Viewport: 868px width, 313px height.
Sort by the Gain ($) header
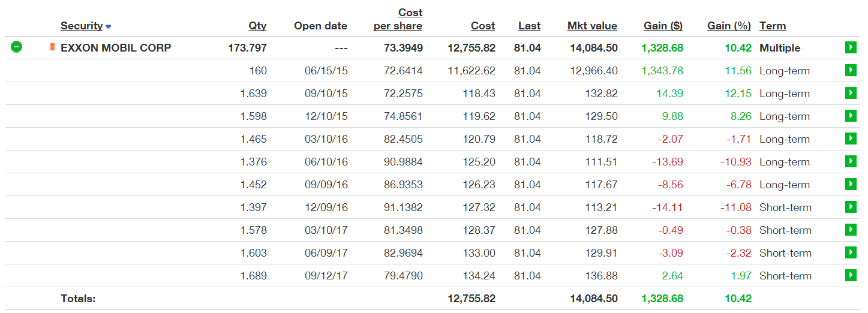pos(663,26)
